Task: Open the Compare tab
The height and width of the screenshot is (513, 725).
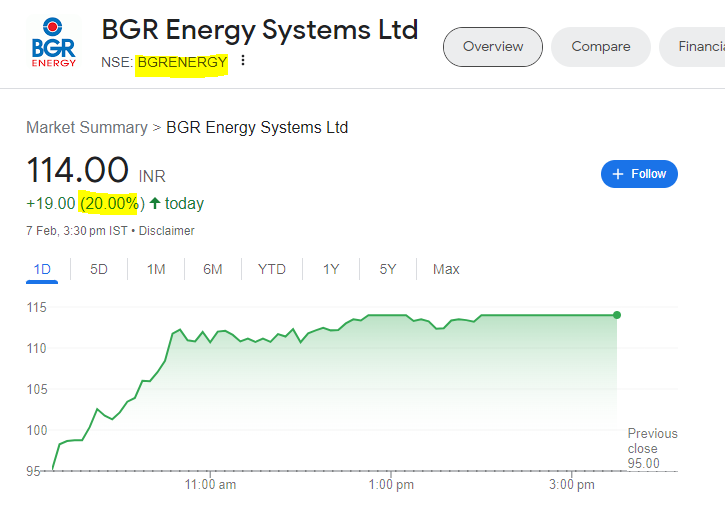Action: [601, 47]
